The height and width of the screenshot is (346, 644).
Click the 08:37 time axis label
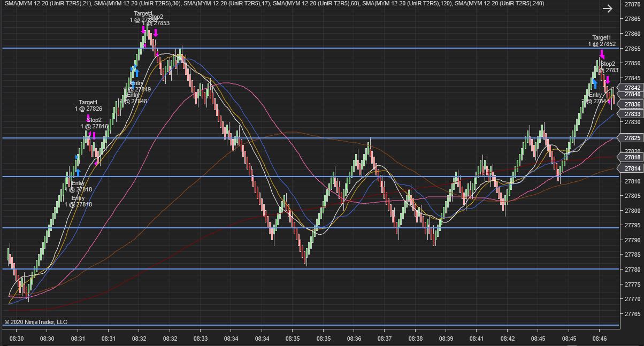point(385,339)
